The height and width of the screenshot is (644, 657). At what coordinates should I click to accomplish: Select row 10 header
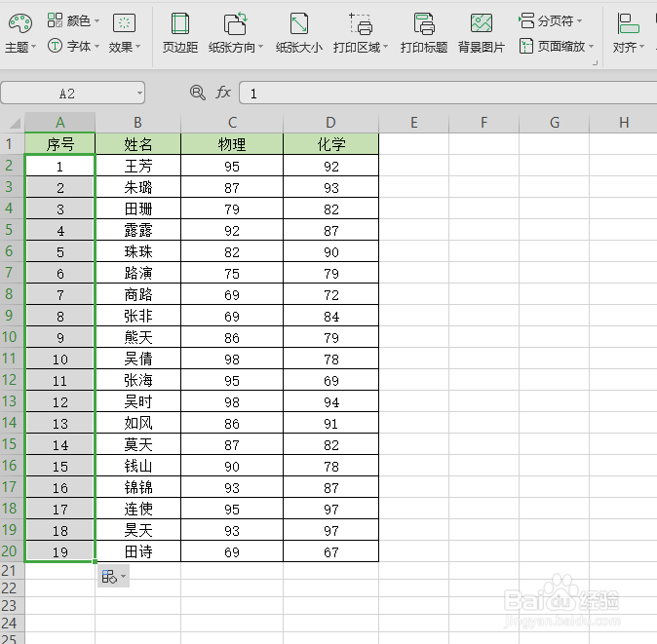pos(12,337)
